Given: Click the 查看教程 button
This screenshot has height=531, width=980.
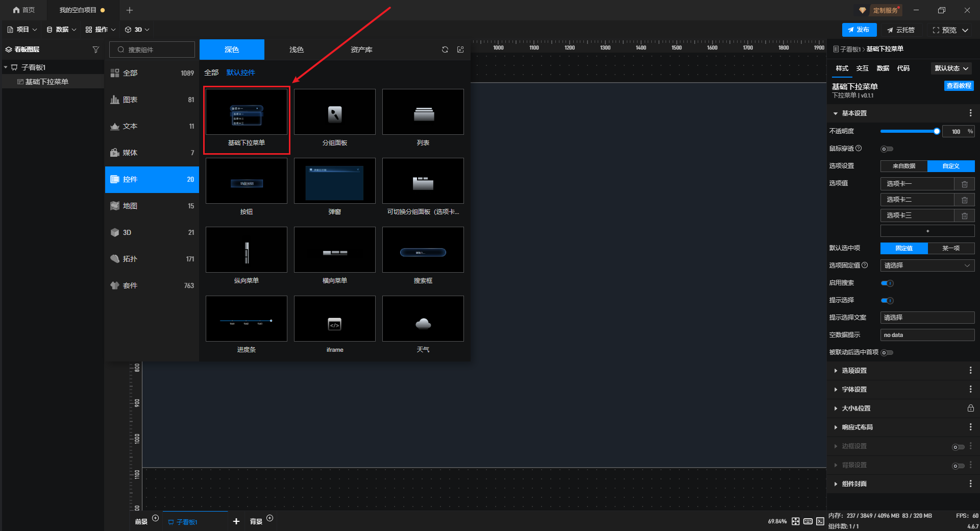Looking at the screenshot, I should point(959,86).
